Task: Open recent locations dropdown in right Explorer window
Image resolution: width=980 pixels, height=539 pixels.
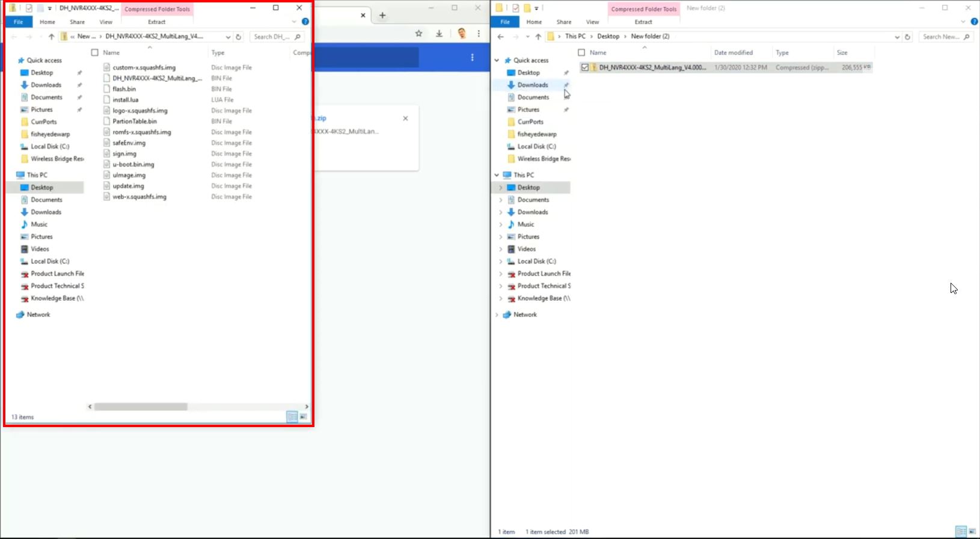Action: pos(527,37)
